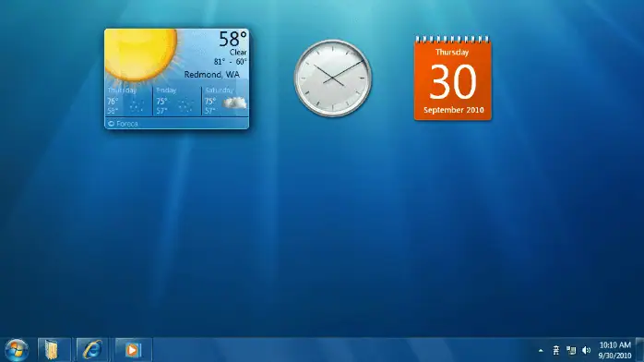
Task: Open the Saturday forecast in Weather gadget
Action: [225, 101]
